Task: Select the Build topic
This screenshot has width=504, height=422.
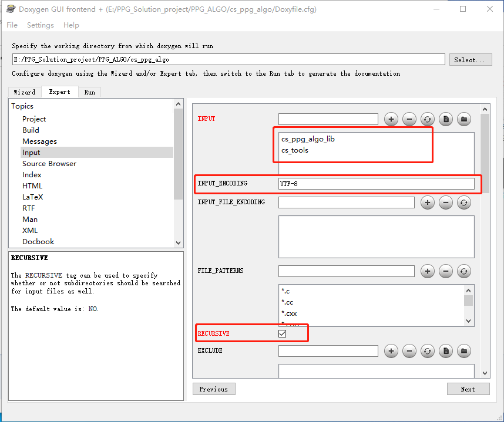Action: (31, 130)
